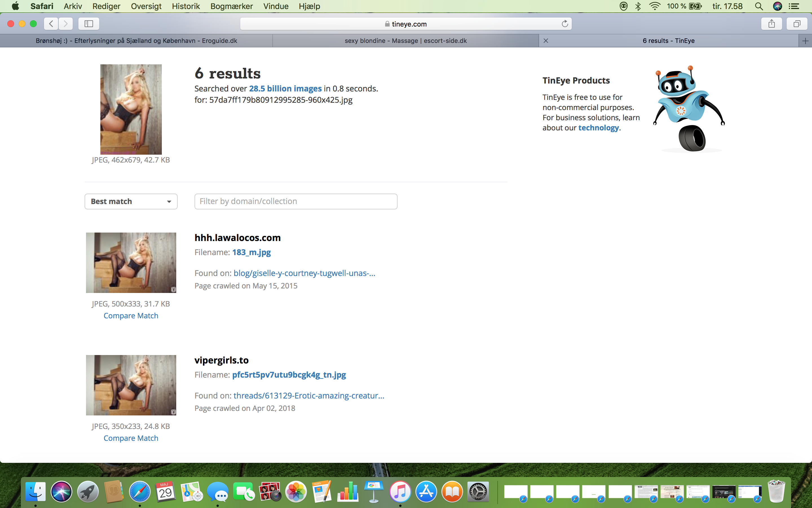Image resolution: width=812 pixels, height=508 pixels.
Task: Open the Hjælp menu
Action: click(309, 6)
